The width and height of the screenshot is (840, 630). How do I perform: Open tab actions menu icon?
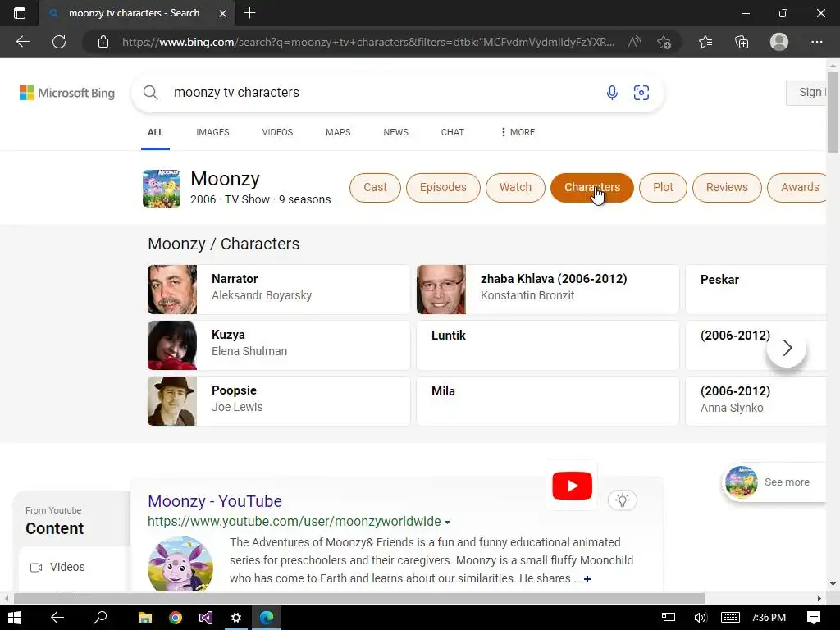pos(20,13)
